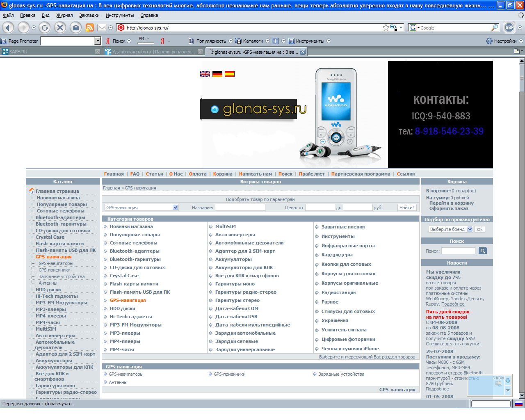525x420 pixels.
Task: Open the Настройки gear icon at top right
Action: tap(489, 41)
